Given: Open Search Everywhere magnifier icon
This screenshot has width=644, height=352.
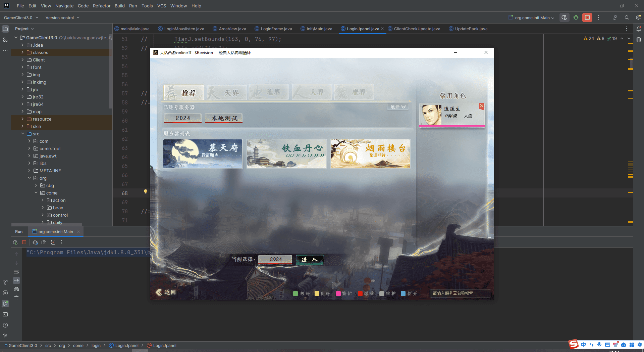Looking at the screenshot, I should pos(627,17).
